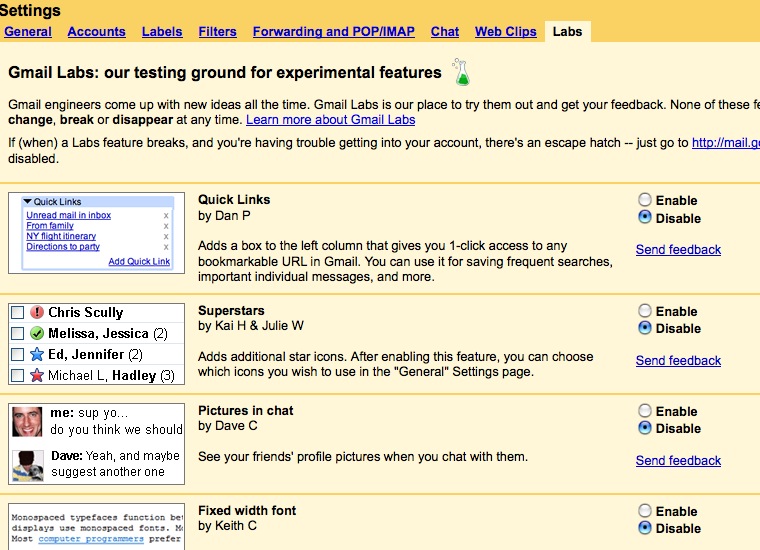Image resolution: width=760 pixels, height=550 pixels.
Task: Check the Melissa, Jessica checkbox
Action: click(x=17, y=333)
